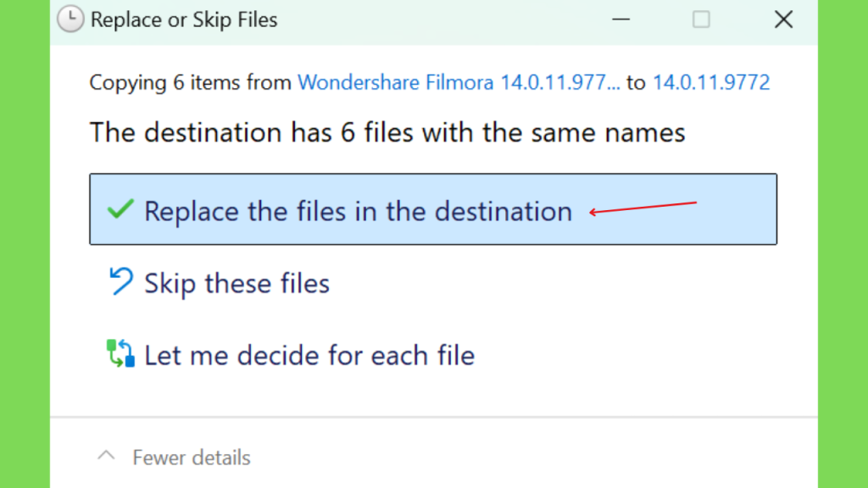
Task: Click the green checkmark icon beside Replace
Action: [120, 209]
